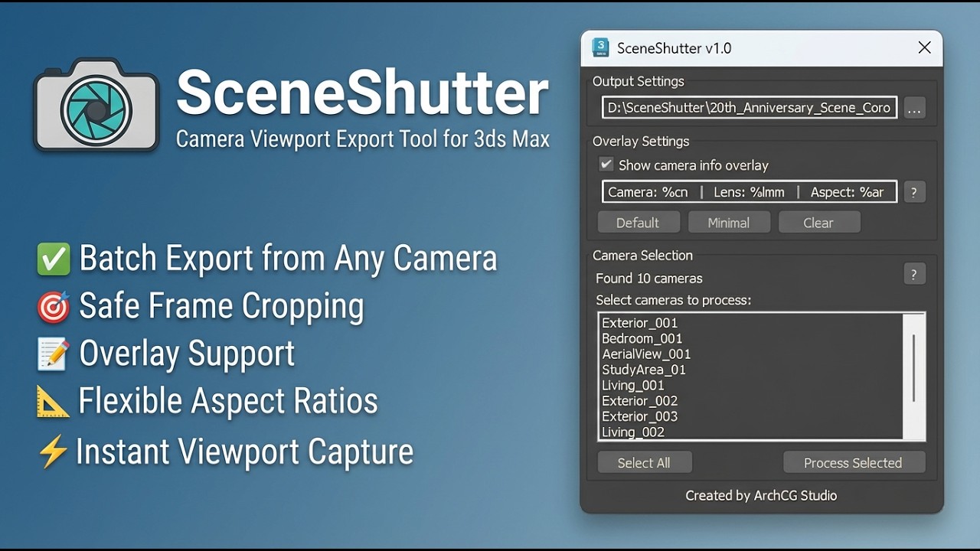
Task: Click the 3ds Max icon in title bar
Action: point(600,47)
